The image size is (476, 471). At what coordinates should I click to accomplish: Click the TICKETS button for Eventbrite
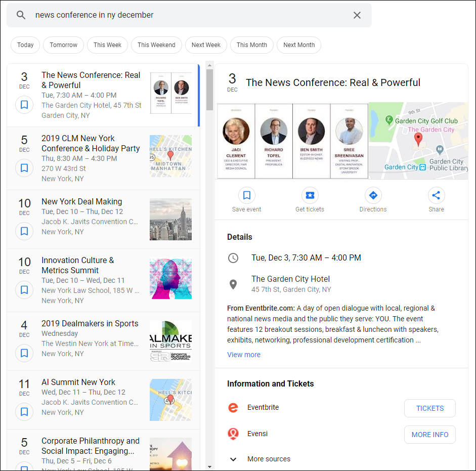[x=430, y=408]
